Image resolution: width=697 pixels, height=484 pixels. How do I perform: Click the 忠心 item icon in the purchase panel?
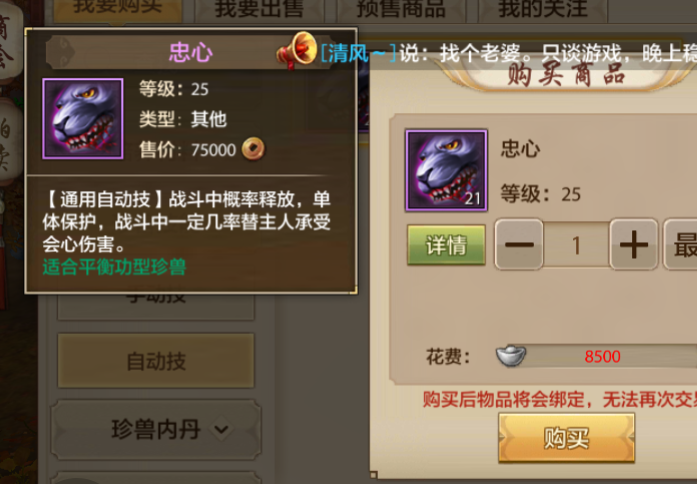coord(446,170)
